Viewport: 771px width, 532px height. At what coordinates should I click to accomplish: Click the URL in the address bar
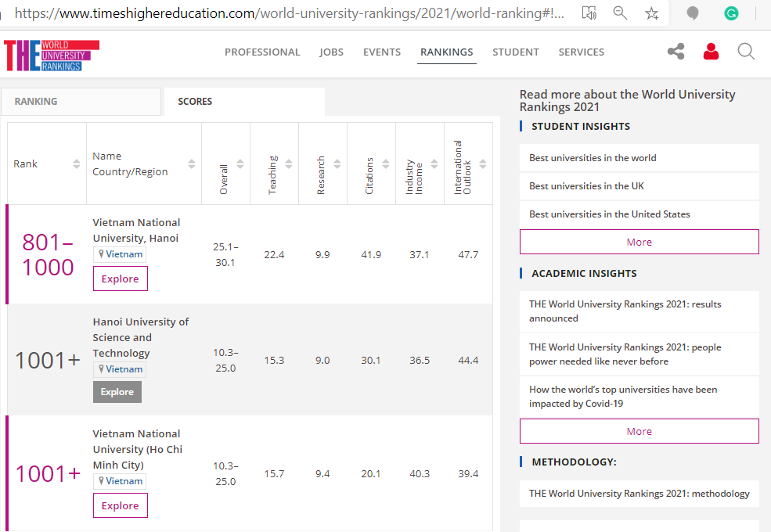pos(290,13)
